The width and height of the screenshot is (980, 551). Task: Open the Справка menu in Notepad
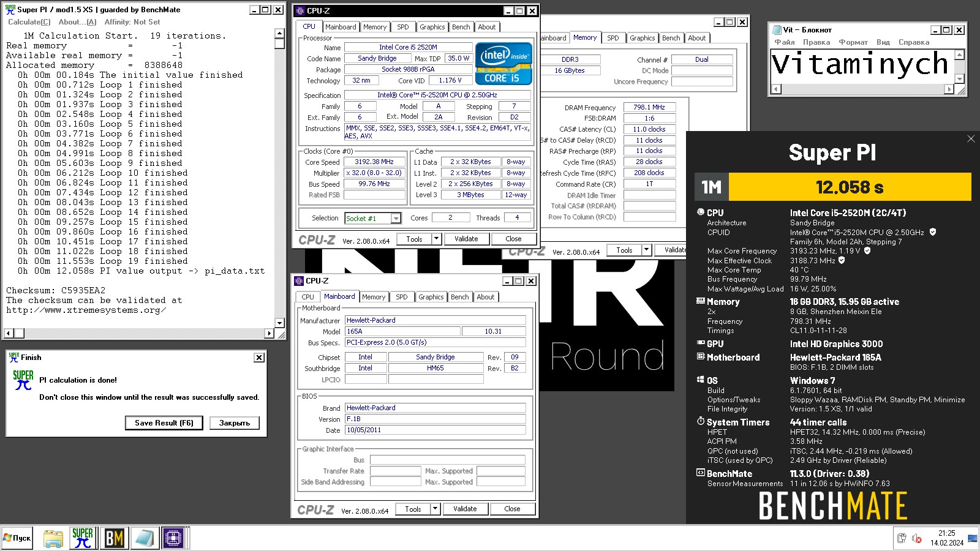(x=914, y=42)
